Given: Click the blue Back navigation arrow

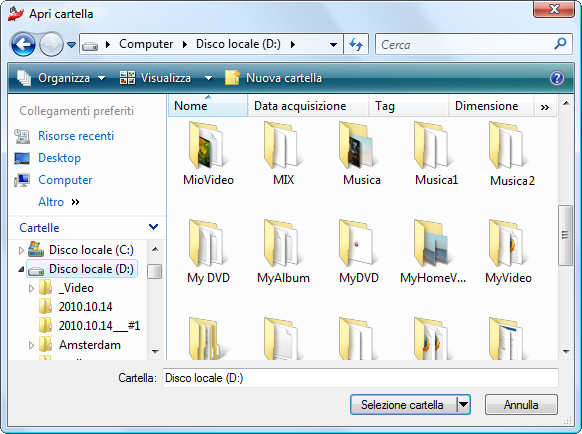Looking at the screenshot, I should [x=23, y=45].
